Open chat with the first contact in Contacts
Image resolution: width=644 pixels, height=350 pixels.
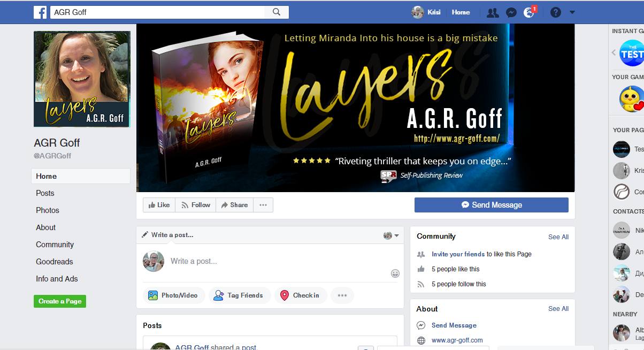[622, 231]
